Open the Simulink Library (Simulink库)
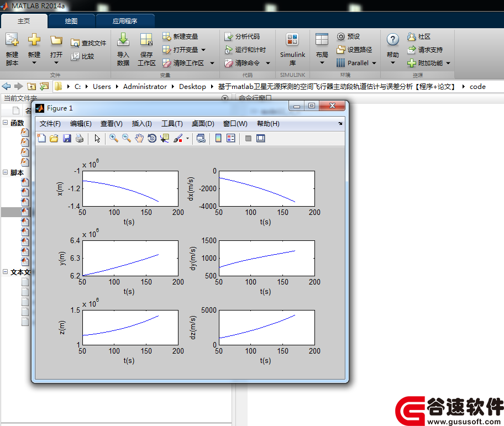This screenshot has height=426, width=504. pos(292,49)
